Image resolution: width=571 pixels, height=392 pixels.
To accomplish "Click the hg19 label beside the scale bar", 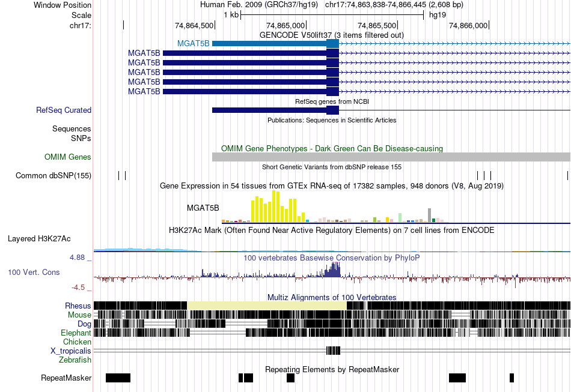I will click(438, 15).
